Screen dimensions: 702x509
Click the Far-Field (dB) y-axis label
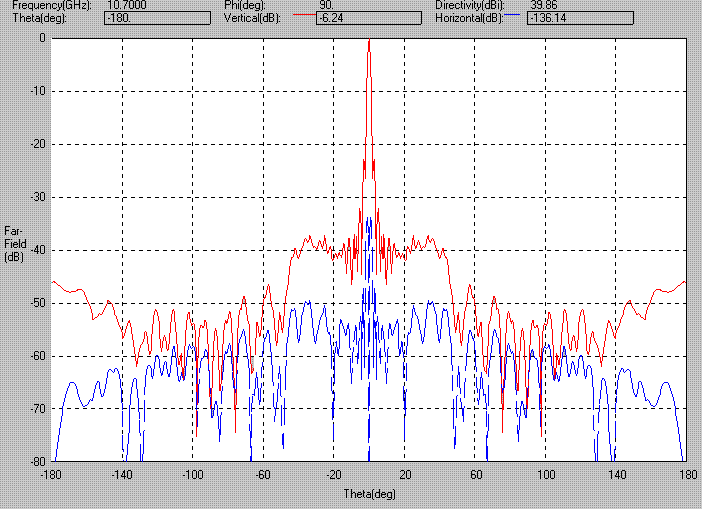(x=14, y=244)
